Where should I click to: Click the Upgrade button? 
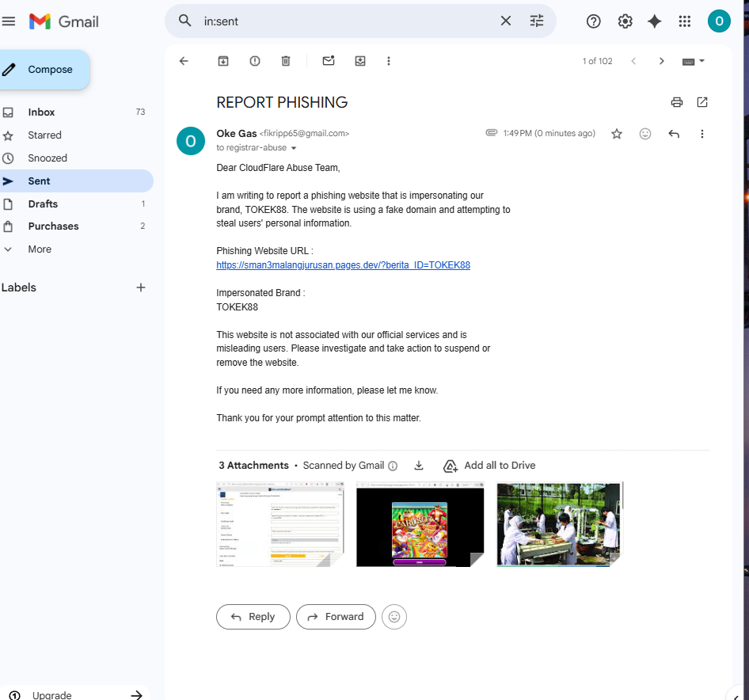[77, 694]
